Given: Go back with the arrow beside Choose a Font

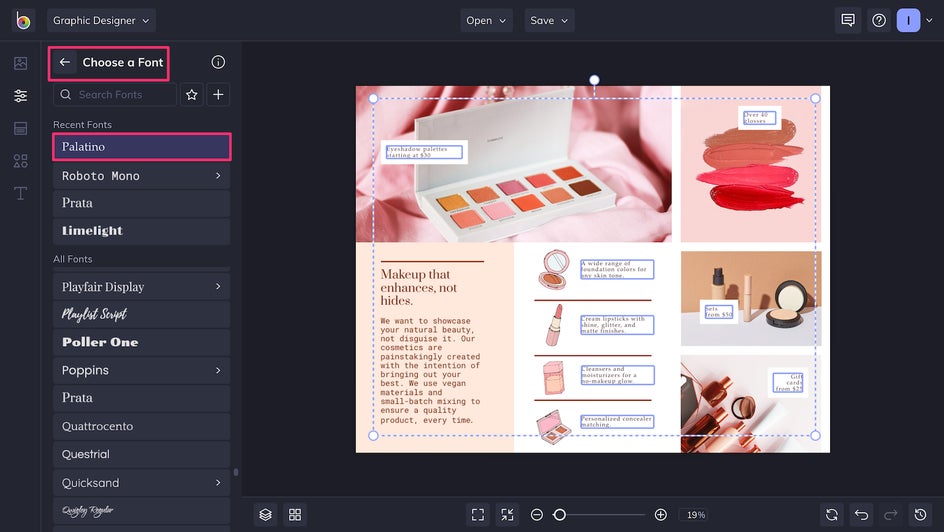Looking at the screenshot, I should pyautogui.click(x=64, y=62).
